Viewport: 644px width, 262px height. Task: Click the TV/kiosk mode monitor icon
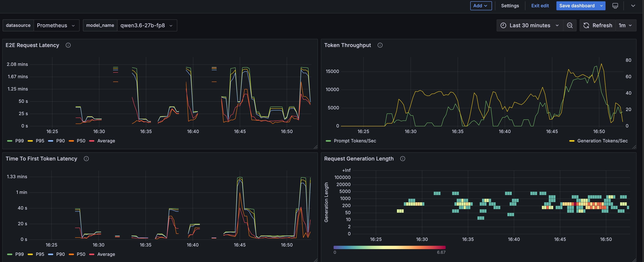point(615,6)
